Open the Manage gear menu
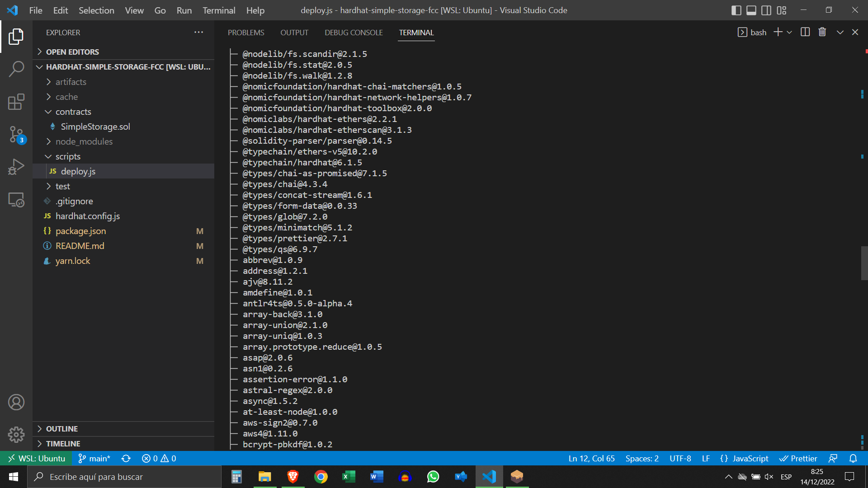Viewport: 868px width, 488px height. click(16, 434)
